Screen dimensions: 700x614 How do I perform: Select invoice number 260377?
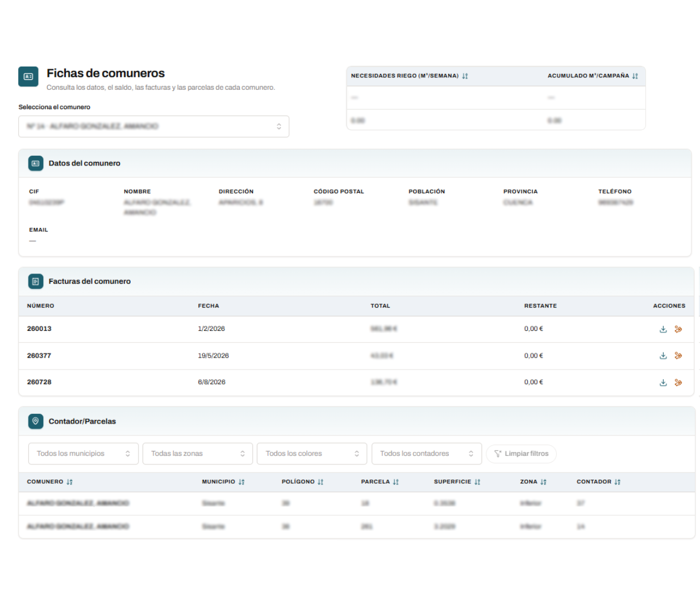pyautogui.click(x=39, y=356)
